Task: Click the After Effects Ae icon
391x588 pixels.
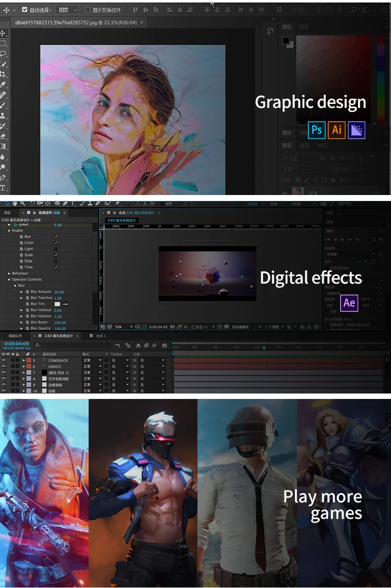Action: pos(349,302)
